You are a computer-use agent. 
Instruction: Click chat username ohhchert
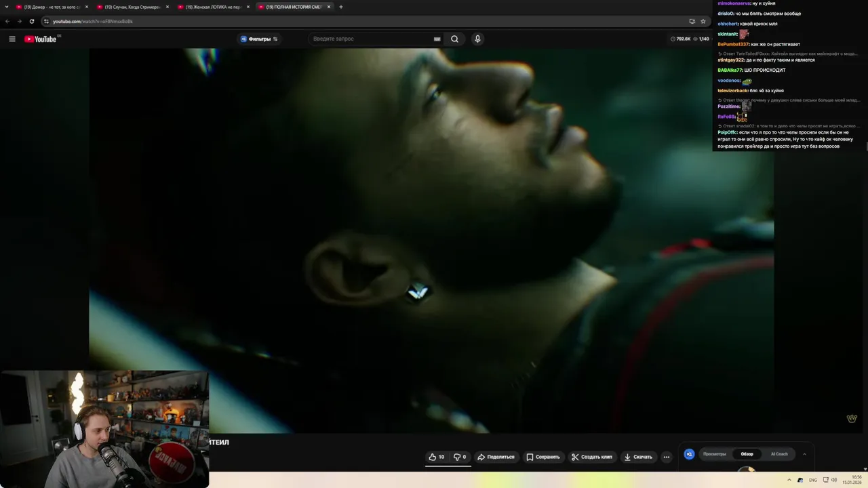(728, 24)
